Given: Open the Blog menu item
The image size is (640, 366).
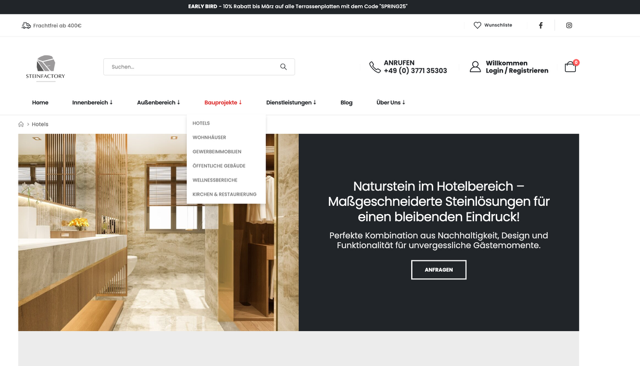Looking at the screenshot, I should point(347,102).
